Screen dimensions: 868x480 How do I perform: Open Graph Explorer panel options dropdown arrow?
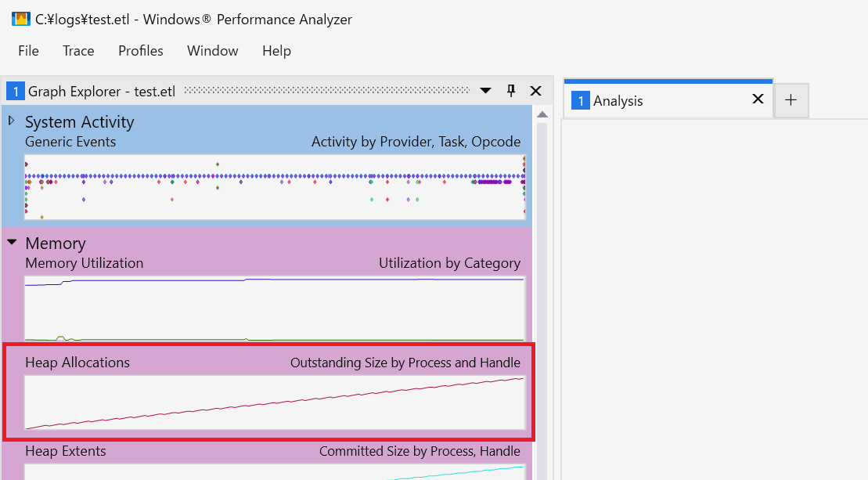click(x=486, y=91)
